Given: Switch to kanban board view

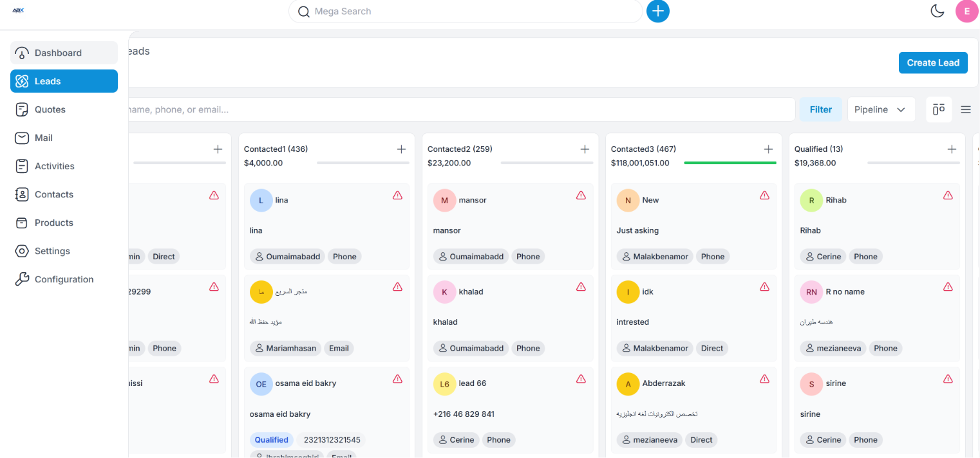Looking at the screenshot, I should coord(939,109).
